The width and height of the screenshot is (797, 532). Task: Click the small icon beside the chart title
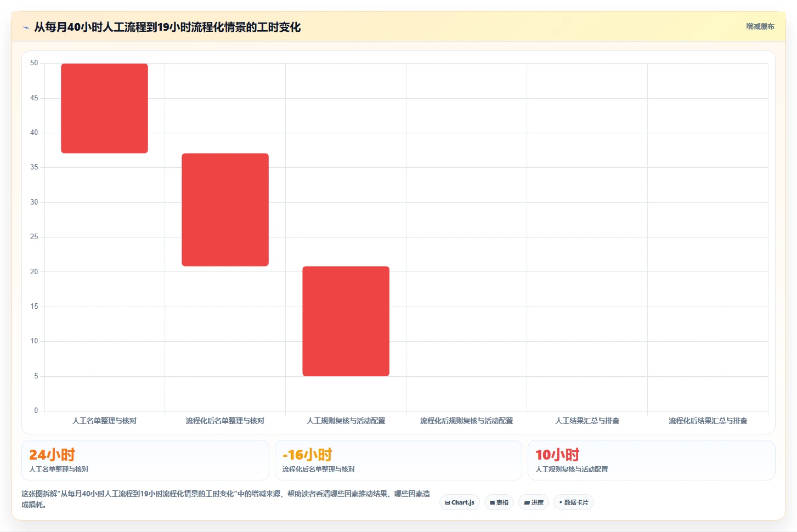(26, 27)
